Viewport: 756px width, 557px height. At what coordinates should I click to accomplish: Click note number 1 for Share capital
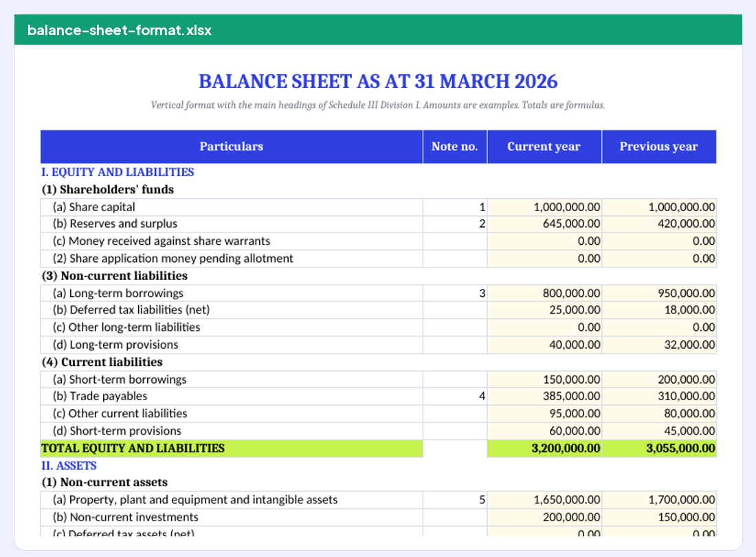(455, 208)
